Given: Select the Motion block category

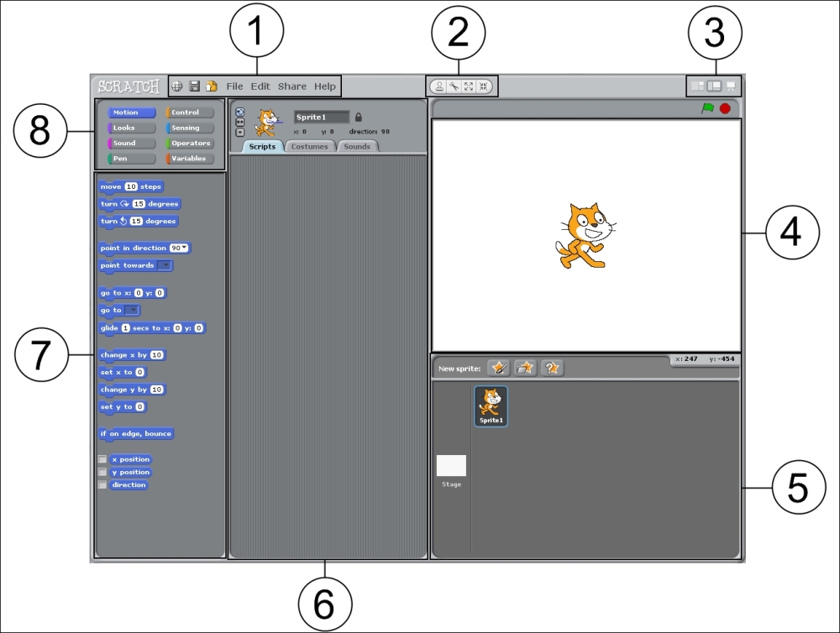Looking at the screenshot, I should pyautogui.click(x=132, y=112).
